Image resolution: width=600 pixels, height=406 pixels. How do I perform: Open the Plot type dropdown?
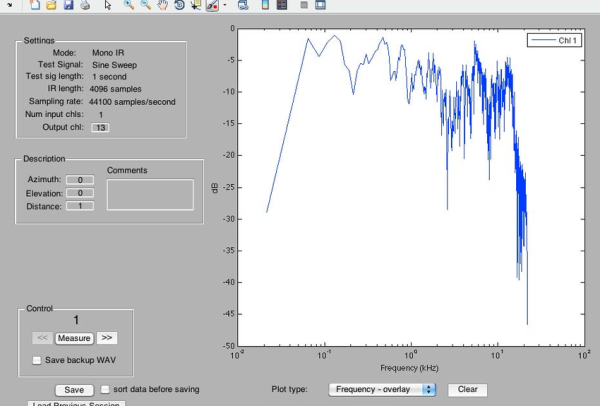[383, 389]
